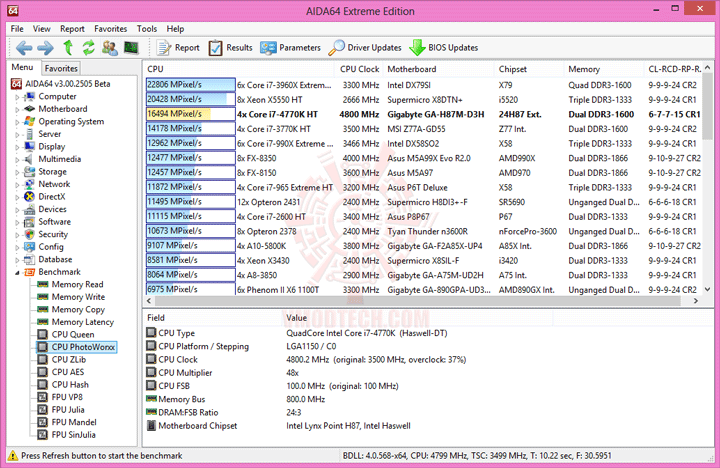This screenshot has width=720, height=468.
Task: Open the user management icon in toolbar
Action: [x=110, y=47]
